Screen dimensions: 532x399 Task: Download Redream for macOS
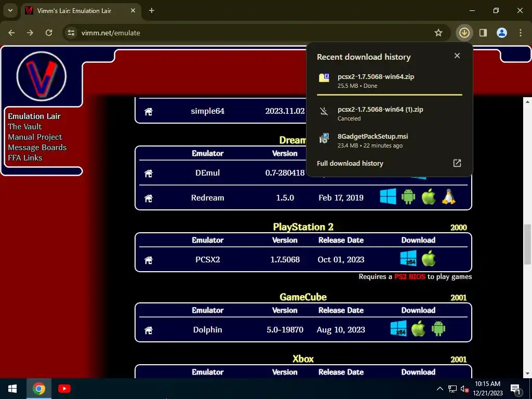tap(428, 196)
